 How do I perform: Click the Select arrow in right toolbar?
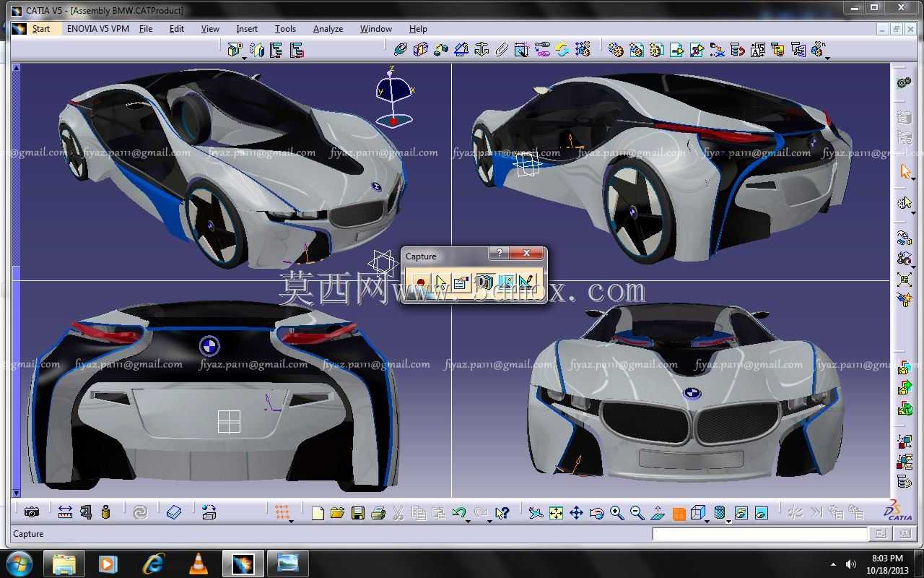coord(905,172)
